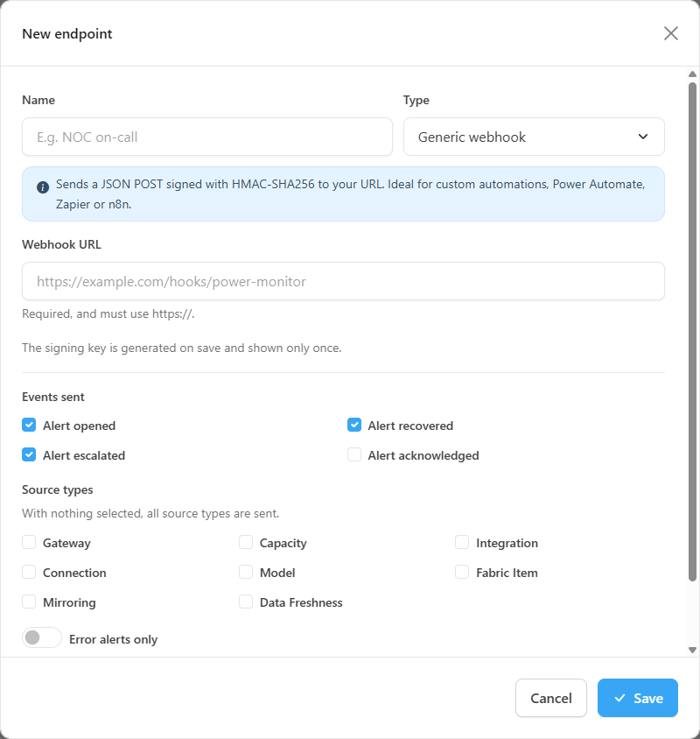700x739 pixels.
Task: Click the dialog's vertical scrollbar thumb
Action: click(692, 332)
